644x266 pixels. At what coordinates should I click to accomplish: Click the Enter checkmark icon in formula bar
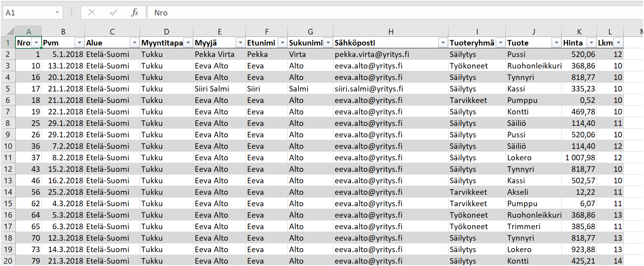[113, 13]
